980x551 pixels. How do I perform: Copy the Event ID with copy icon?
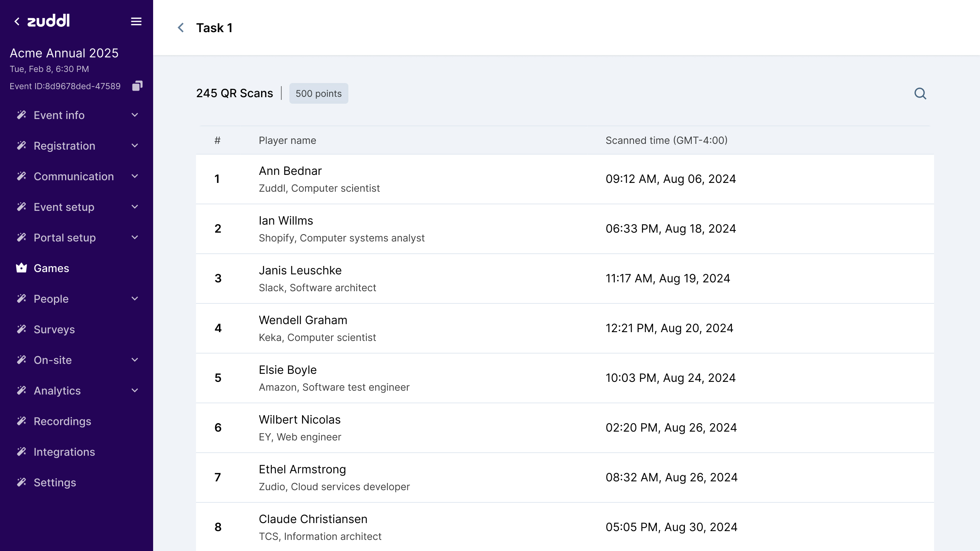(137, 86)
